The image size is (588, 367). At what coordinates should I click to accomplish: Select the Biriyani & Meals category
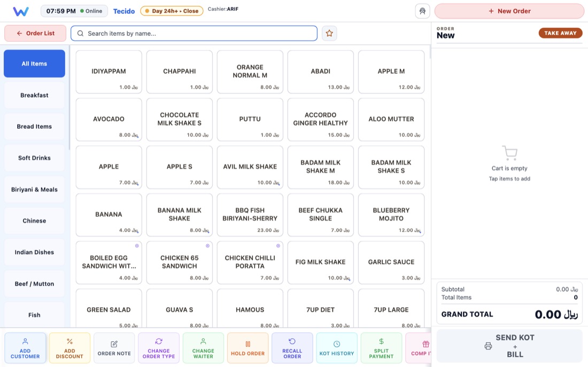[x=35, y=190]
